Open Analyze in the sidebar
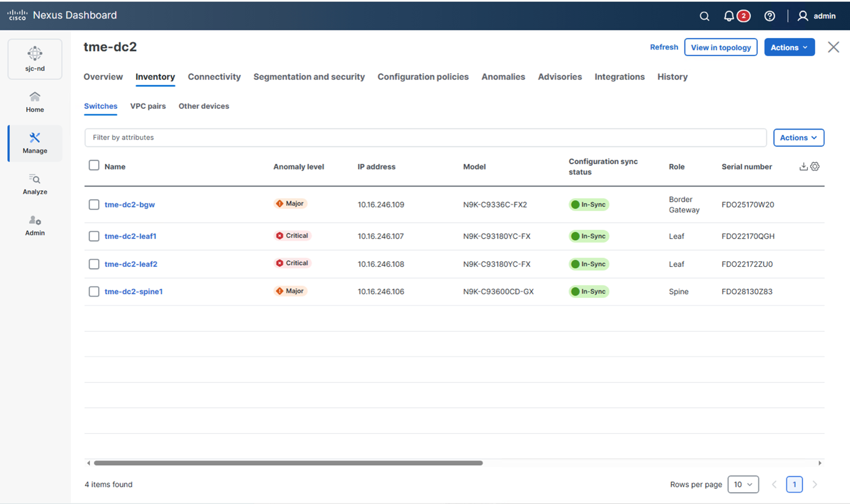Screen dimensions: 850x504 35,184
